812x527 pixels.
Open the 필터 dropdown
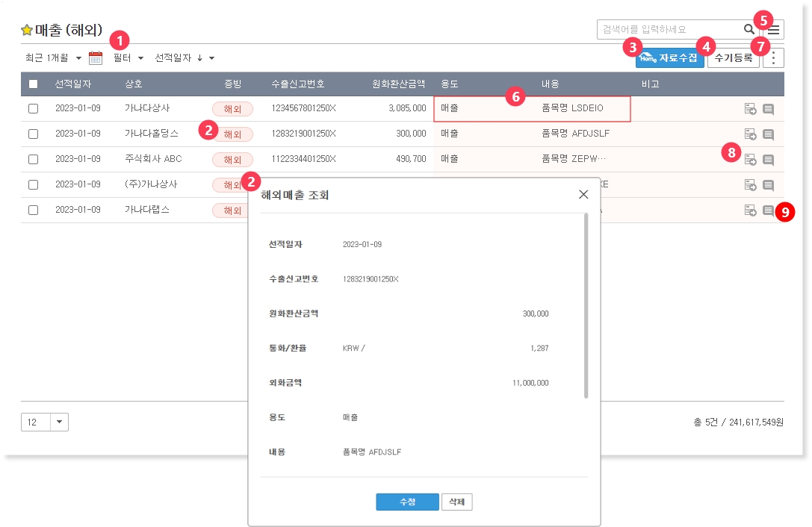pos(128,57)
